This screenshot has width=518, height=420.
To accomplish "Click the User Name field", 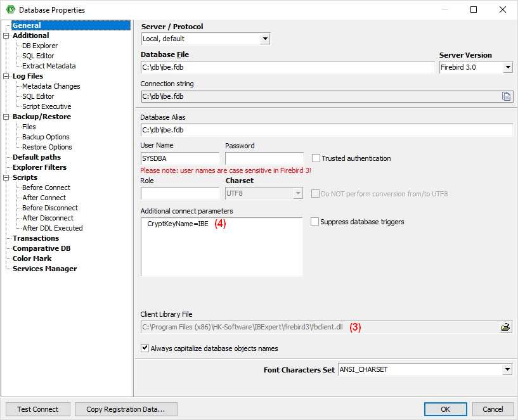I will (x=179, y=158).
